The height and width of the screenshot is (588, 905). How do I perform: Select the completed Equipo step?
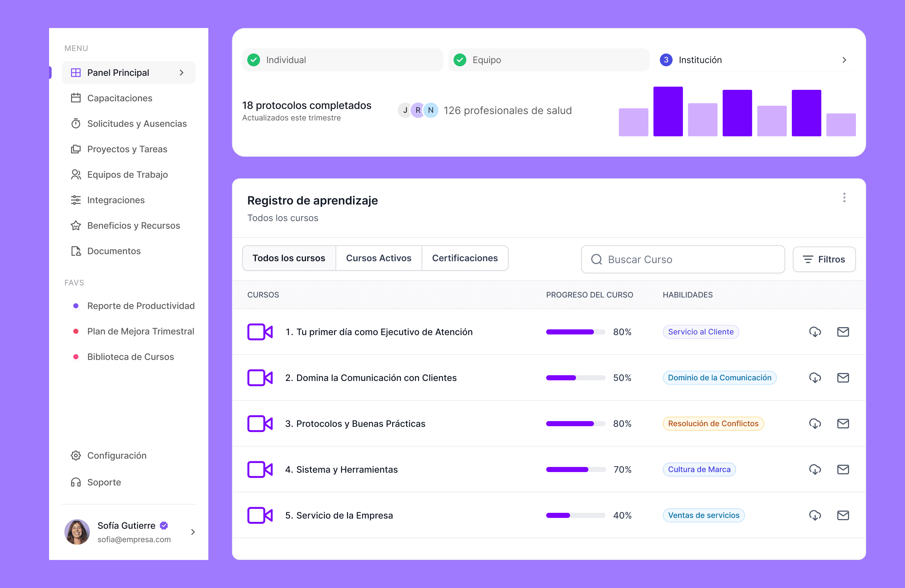[x=549, y=60]
